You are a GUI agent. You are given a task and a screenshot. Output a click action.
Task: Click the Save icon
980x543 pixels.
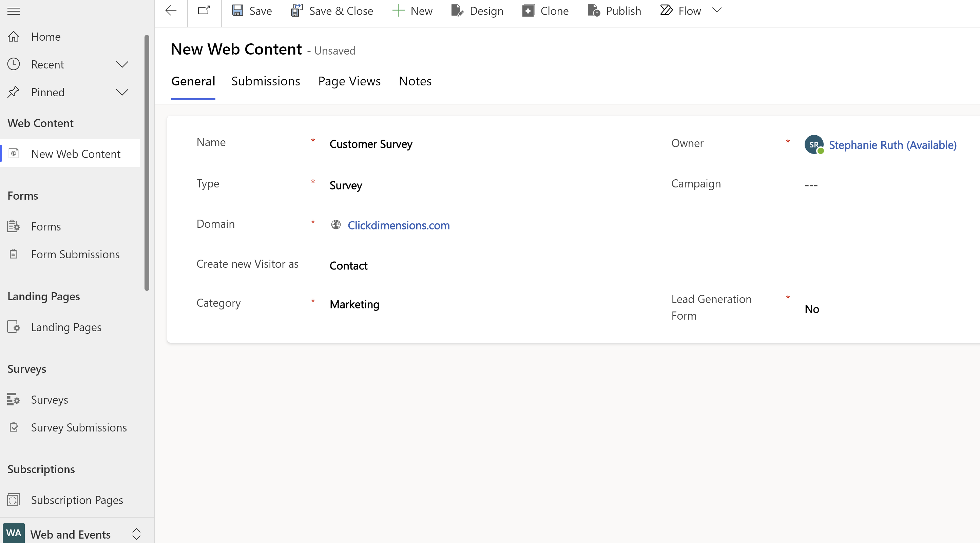(238, 10)
